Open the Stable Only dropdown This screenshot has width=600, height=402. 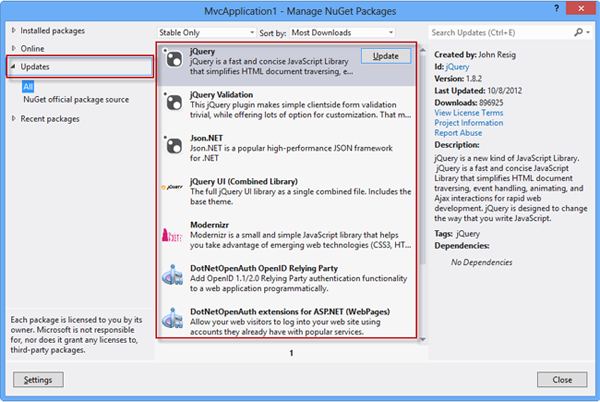pyautogui.click(x=206, y=33)
